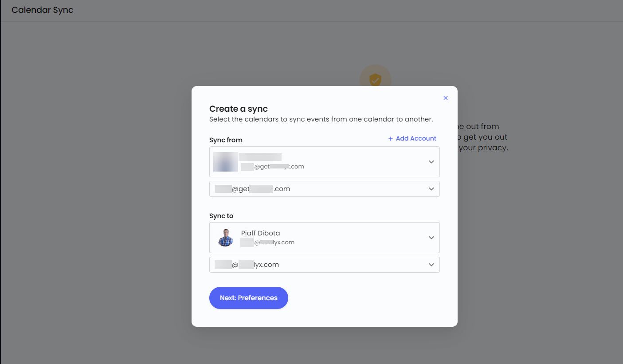This screenshot has height=364, width=623.
Task: Click the chevron on the destination calendar field
Action: click(x=431, y=265)
